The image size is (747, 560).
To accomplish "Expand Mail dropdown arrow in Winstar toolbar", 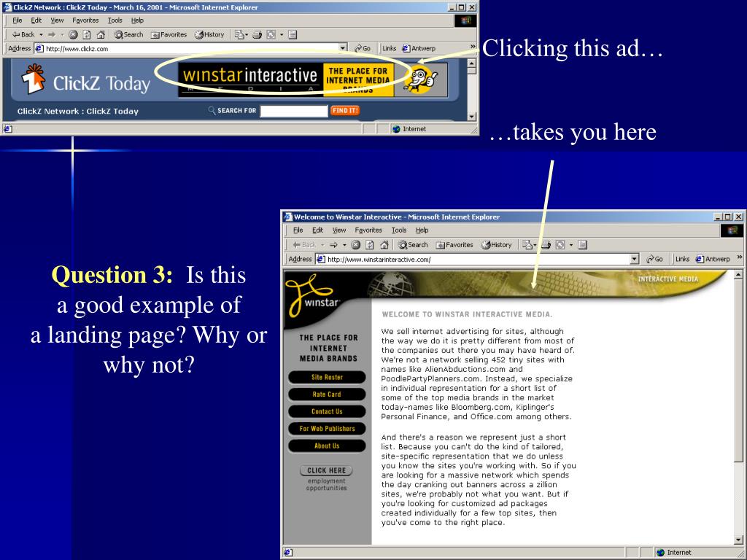I will pos(533,245).
